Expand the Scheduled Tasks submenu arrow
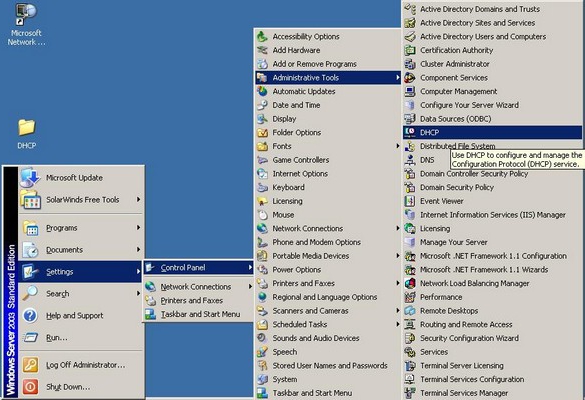Viewport: 585px width, 400px height. tap(398, 325)
